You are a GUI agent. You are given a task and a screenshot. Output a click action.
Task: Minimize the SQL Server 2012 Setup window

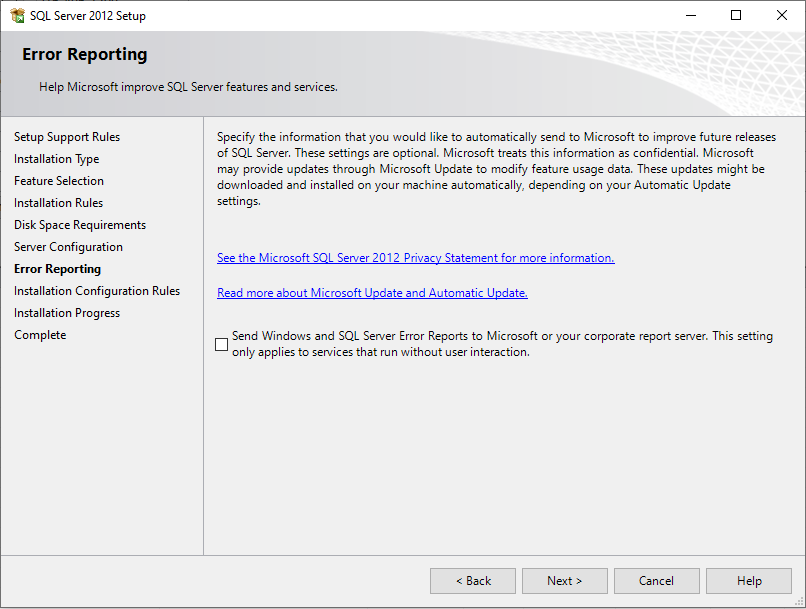click(691, 15)
